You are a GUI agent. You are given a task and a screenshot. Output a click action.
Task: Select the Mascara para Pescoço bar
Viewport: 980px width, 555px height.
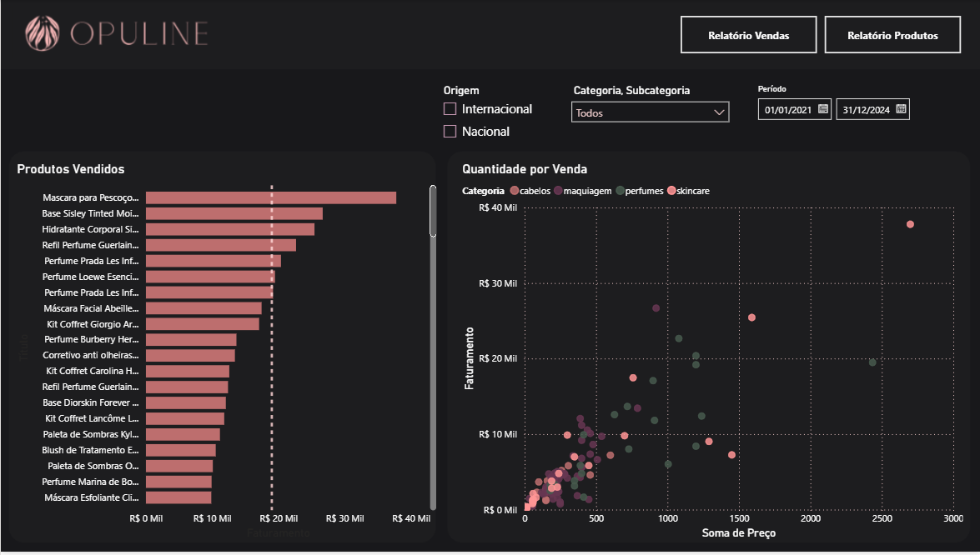click(270, 197)
